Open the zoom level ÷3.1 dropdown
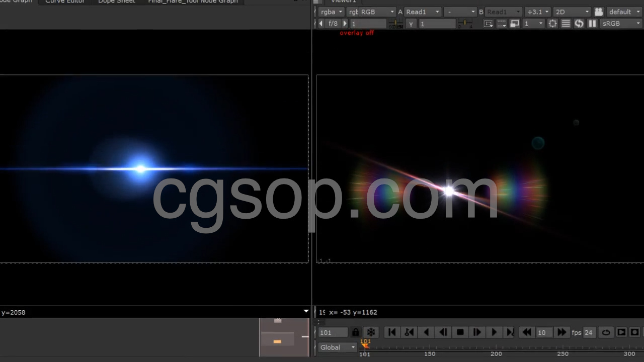644x362 pixels. tap(537, 12)
